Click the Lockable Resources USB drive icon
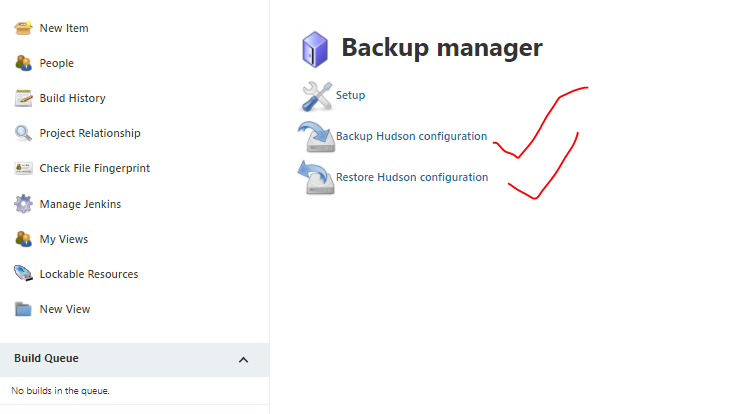This screenshot has width=739, height=414. pyautogui.click(x=23, y=273)
